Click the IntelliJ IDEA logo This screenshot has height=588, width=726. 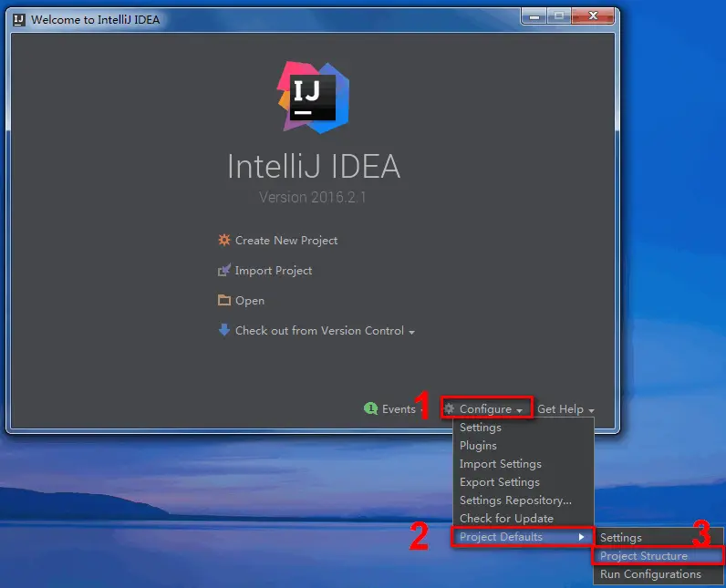tap(314, 98)
